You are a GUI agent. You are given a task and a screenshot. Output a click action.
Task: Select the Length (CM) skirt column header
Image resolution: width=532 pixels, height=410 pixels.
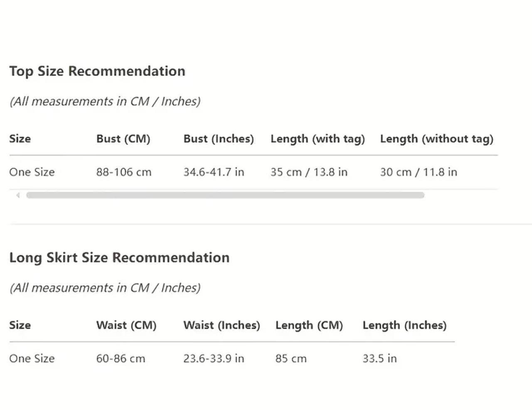(309, 325)
